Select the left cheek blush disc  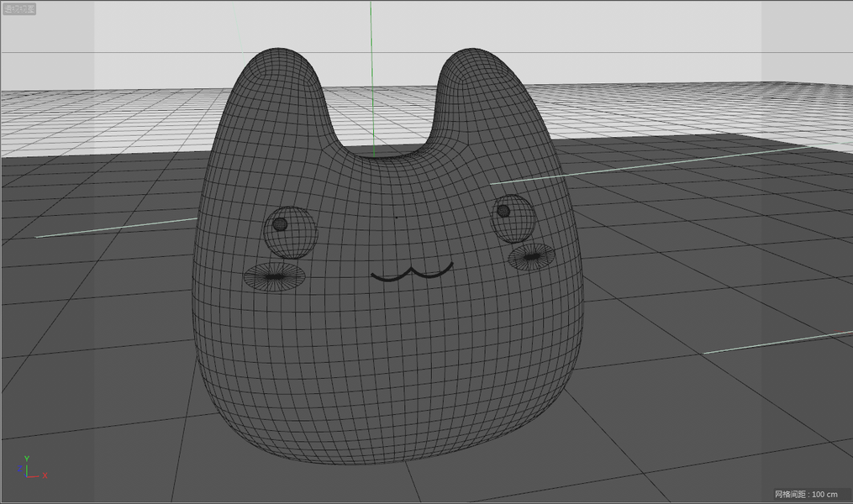pyautogui.click(x=275, y=276)
